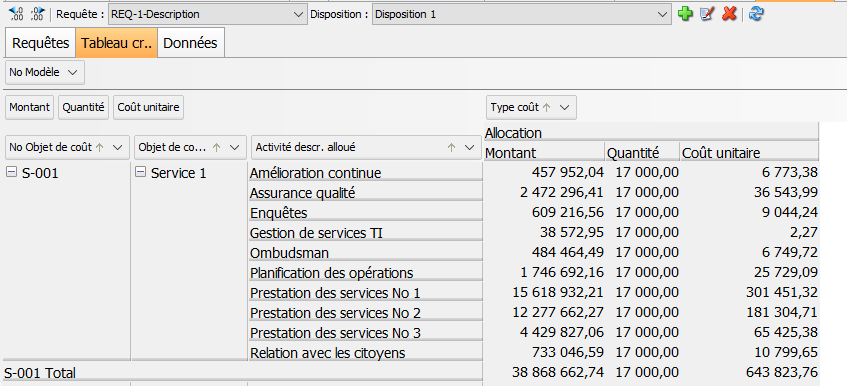Select the Tableau cr.. tab
This screenshot has height=386, width=847.
117,43
